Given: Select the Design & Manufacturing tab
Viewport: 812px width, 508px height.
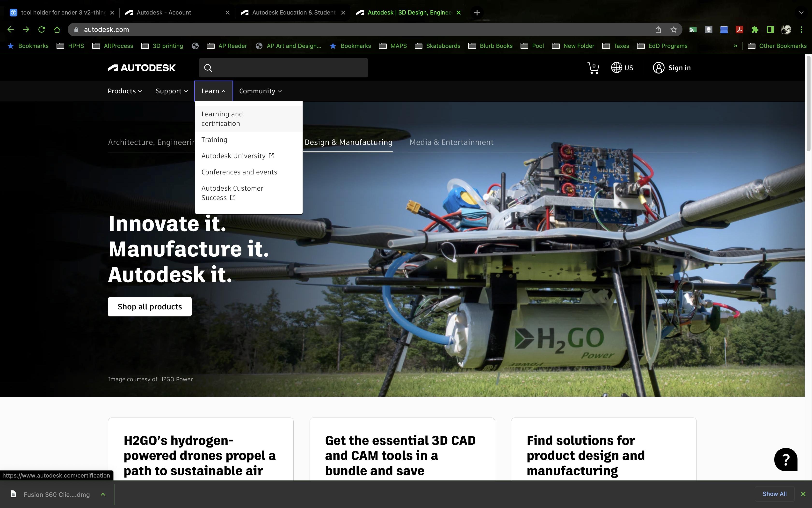Looking at the screenshot, I should coord(348,142).
